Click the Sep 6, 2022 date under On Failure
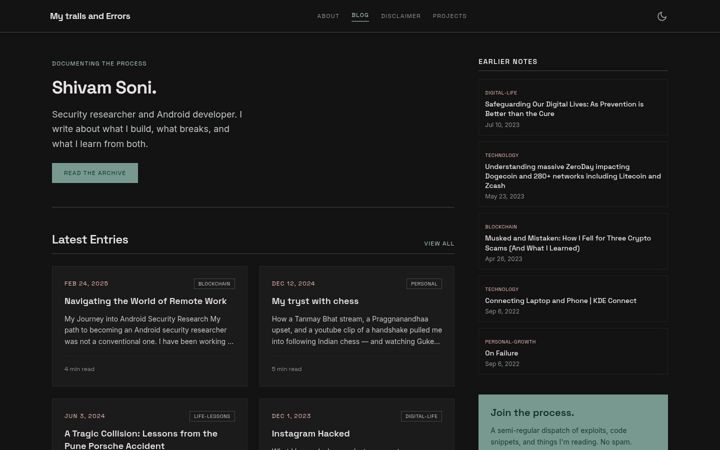The height and width of the screenshot is (450, 720). (x=502, y=364)
